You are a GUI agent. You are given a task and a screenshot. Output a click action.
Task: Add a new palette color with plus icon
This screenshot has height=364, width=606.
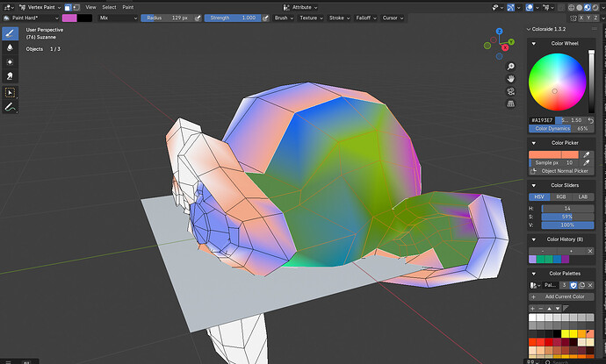click(532, 309)
